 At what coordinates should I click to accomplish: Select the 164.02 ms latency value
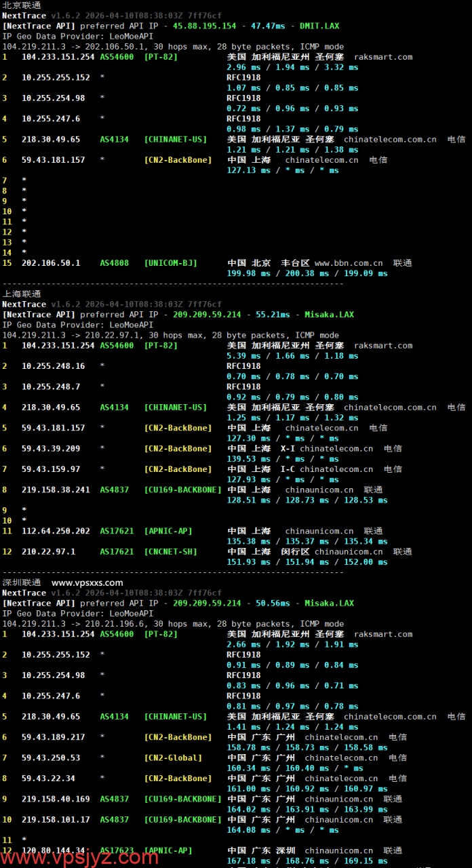pyautogui.click(x=248, y=810)
